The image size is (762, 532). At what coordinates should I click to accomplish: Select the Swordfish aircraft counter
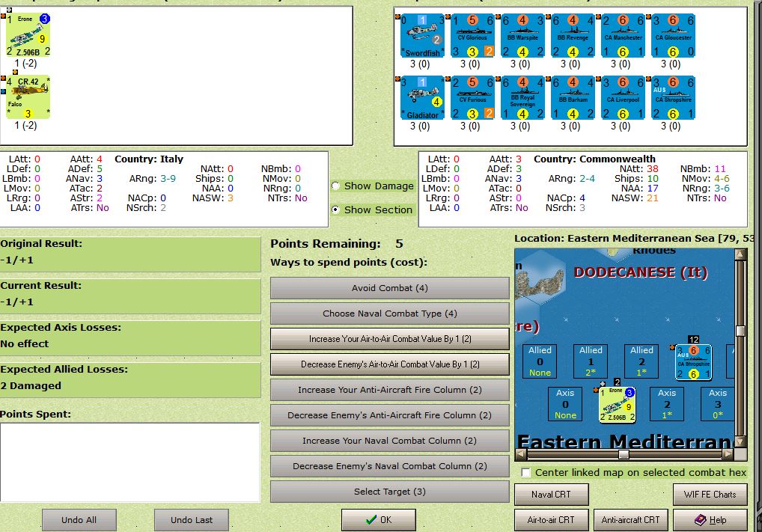click(x=422, y=35)
